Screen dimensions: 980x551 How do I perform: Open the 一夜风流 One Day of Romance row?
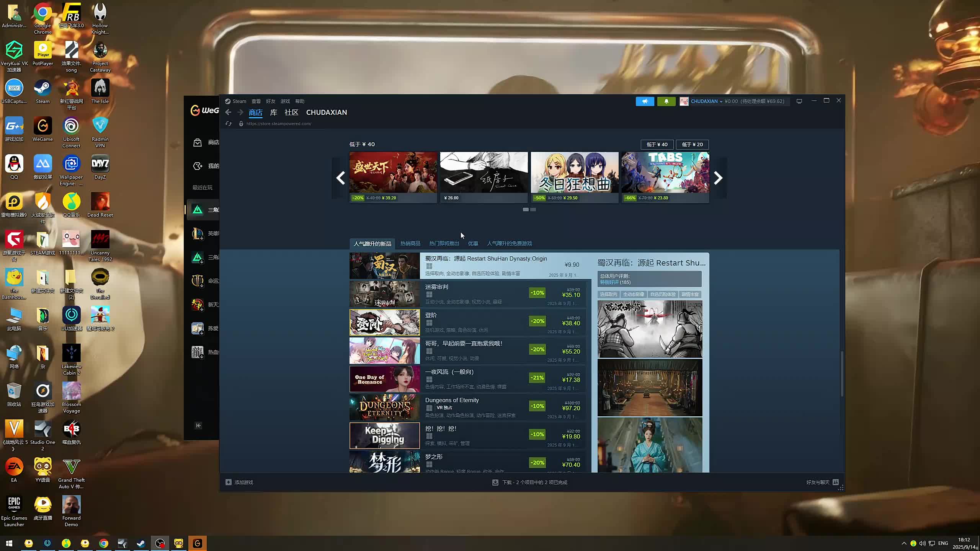467,379
